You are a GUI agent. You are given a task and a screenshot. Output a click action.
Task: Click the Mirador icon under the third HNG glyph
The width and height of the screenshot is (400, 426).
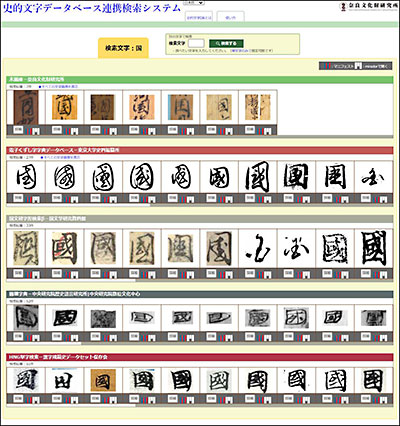click(x=113, y=399)
